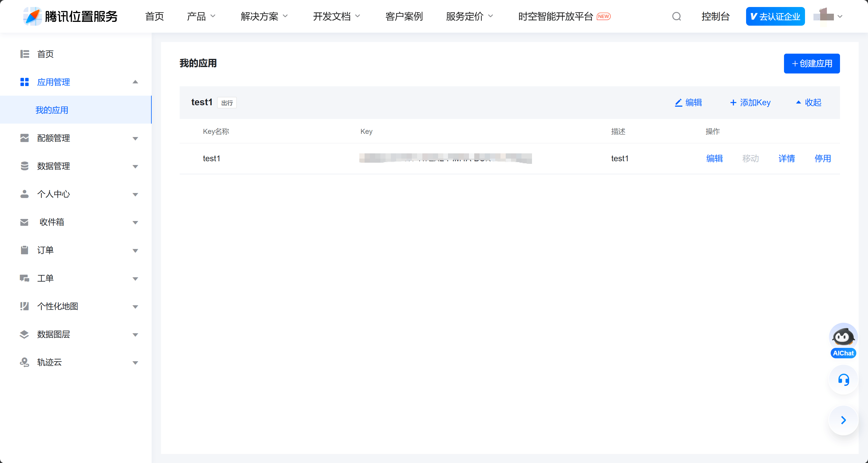Click 添加Key for the test1 app

click(750, 102)
